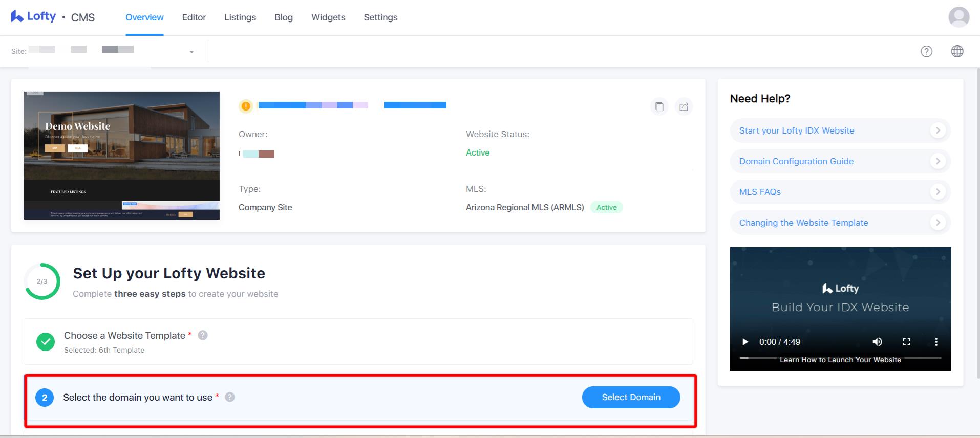
Task: Click the Lofty logo
Action: point(33,16)
